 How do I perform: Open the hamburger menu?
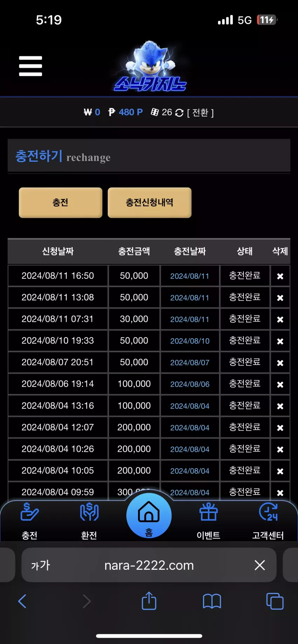tap(31, 66)
